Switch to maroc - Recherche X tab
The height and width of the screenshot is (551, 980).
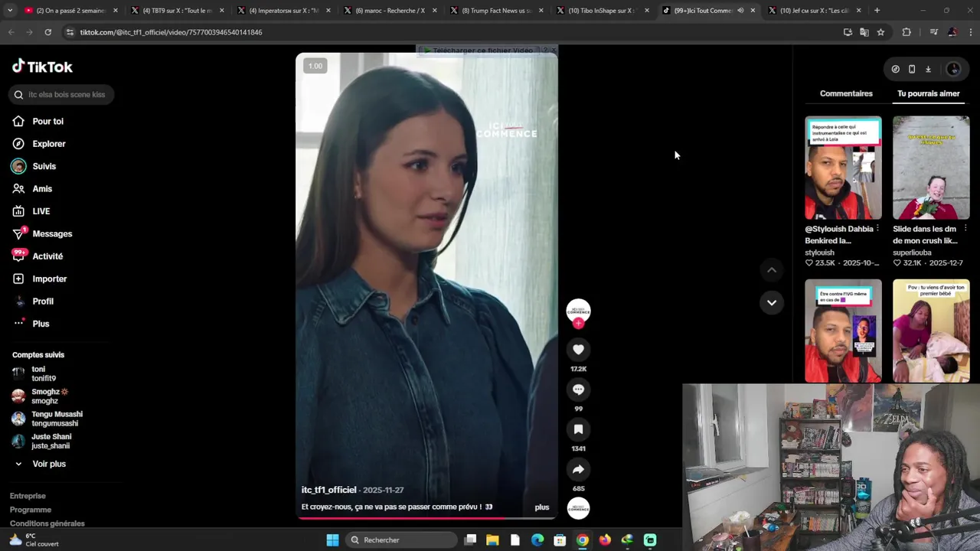[x=387, y=11]
